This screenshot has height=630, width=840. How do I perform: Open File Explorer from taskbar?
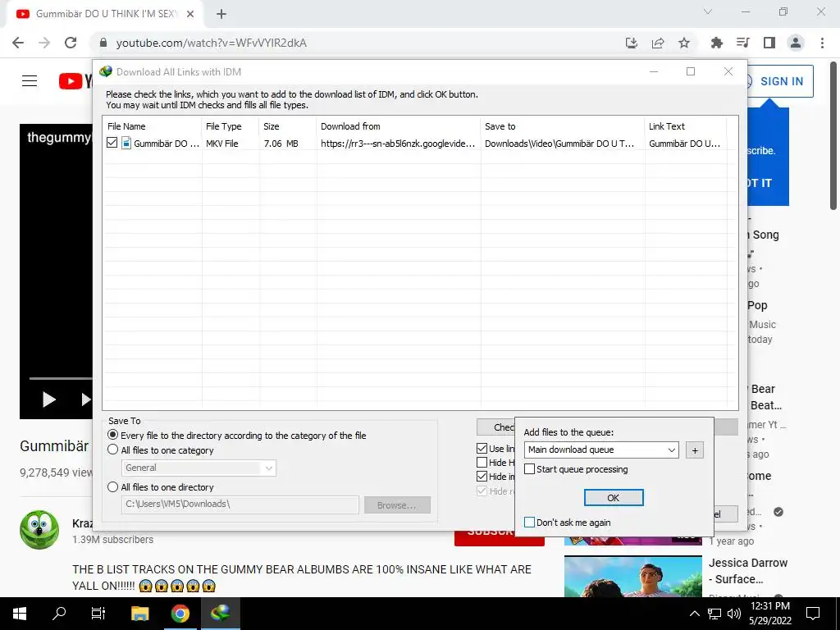click(139, 614)
